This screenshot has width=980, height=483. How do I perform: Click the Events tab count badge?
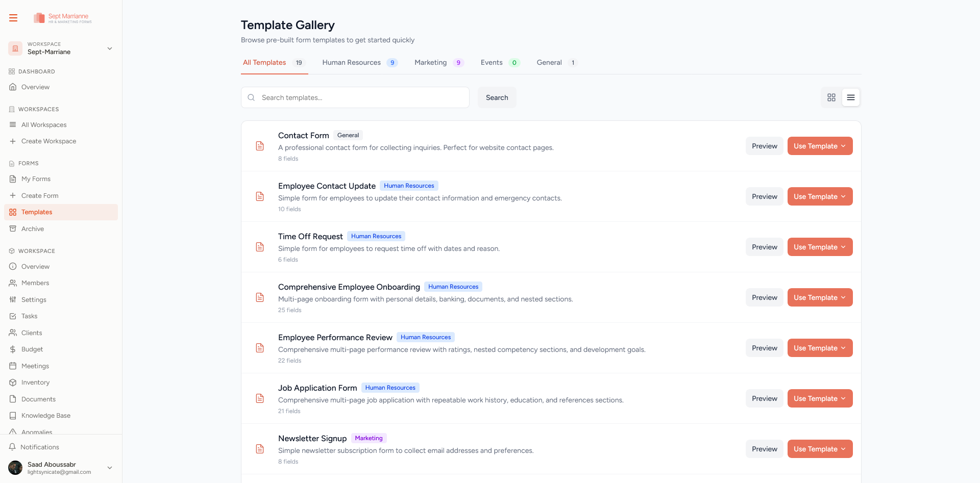click(515, 62)
